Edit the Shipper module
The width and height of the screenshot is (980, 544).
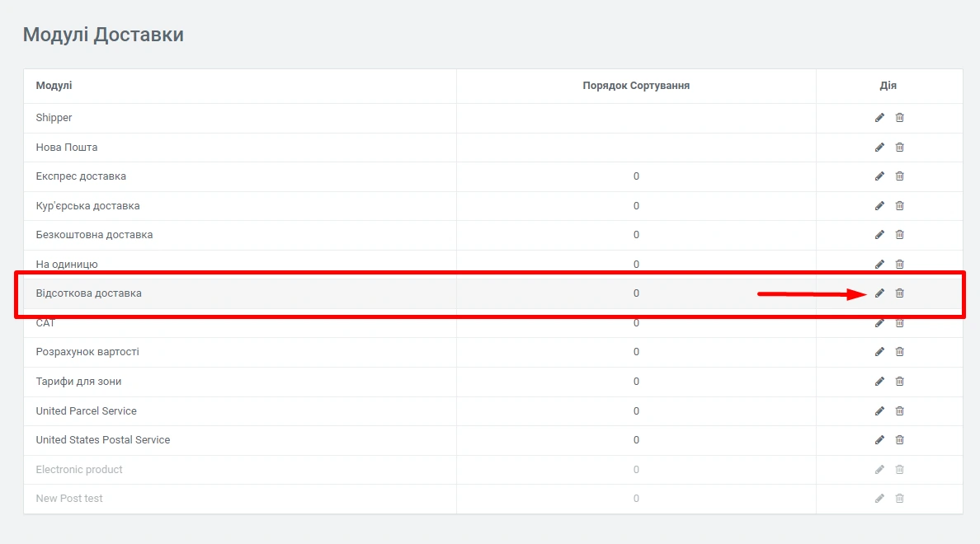click(x=879, y=118)
